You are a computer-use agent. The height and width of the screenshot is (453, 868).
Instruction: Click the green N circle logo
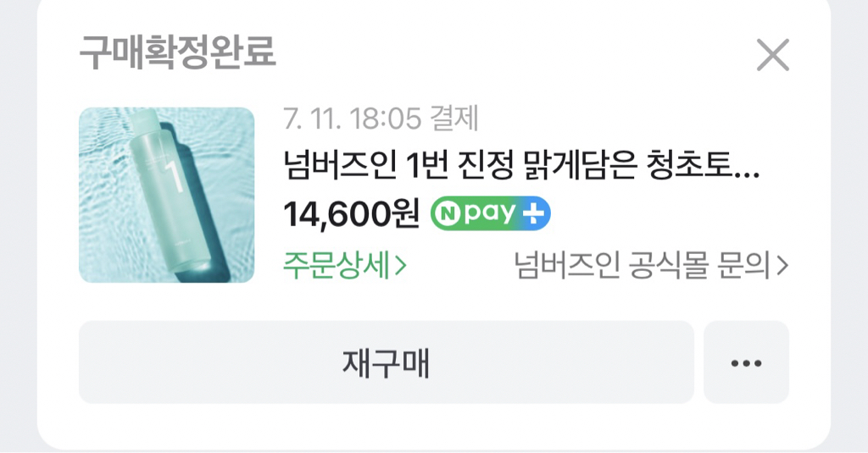click(448, 213)
